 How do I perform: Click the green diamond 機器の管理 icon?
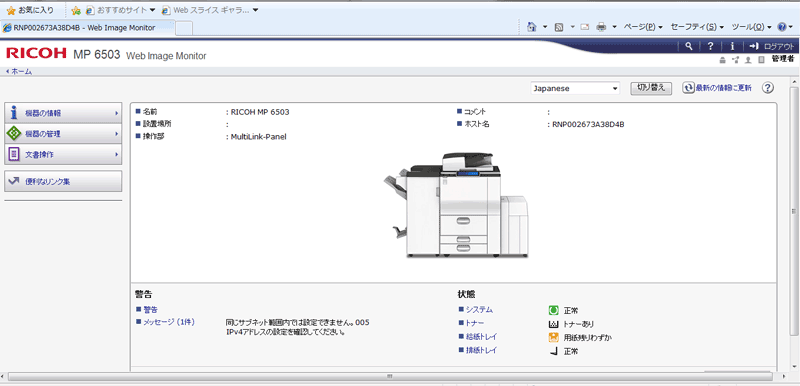[x=14, y=134]
